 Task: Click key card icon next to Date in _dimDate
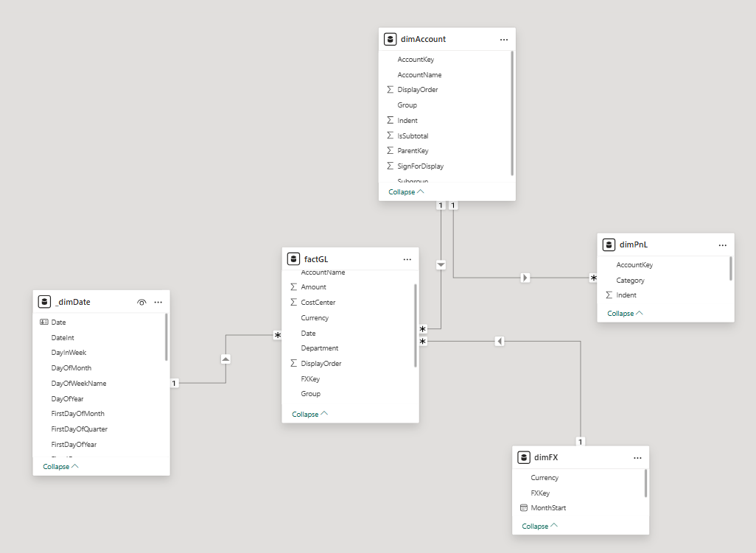(44, 322)
